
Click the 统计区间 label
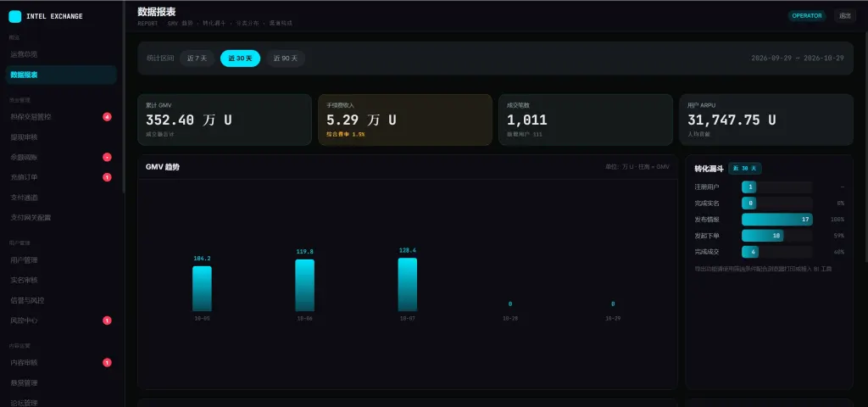pyautogui.click(x=160, y=59)
